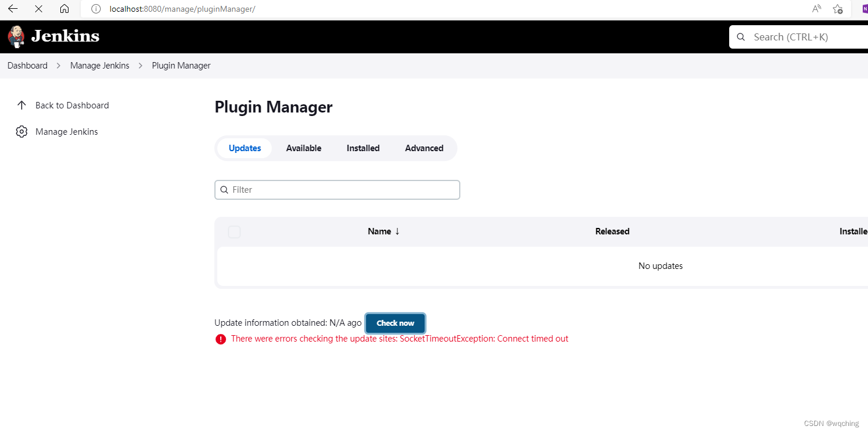The height and width of the screenshot is (433, 868).
Task: Click the search magnifier in the Jenkins search bar
Action: [x=741, y=36]
